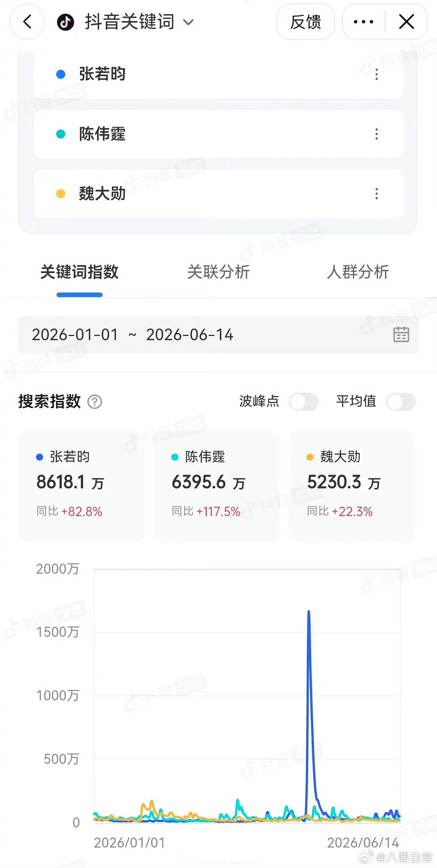Click the 同比 +82.8% value
Image resolution: width=437 pixels, height=868 pixels.
(69, 511)
